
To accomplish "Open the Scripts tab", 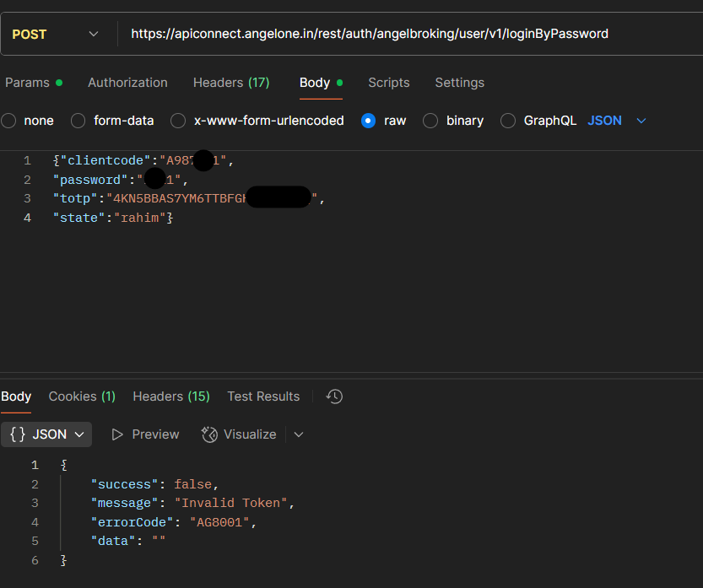I will tap(389, 83).
